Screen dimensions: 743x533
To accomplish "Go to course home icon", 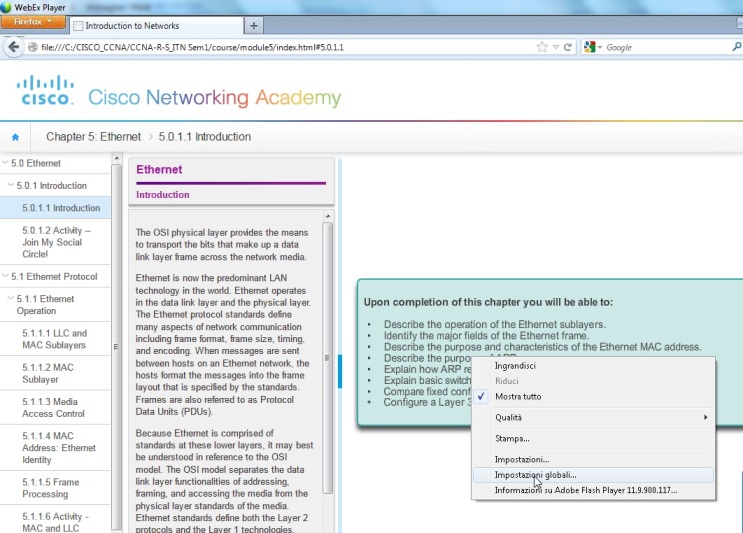I will tap(15, 137).
